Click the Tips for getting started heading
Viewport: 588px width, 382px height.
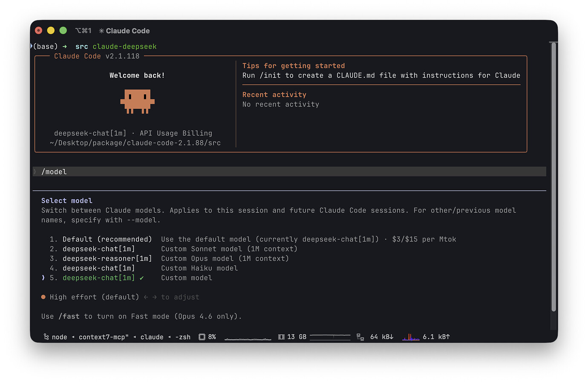click(x=294, y=66)
